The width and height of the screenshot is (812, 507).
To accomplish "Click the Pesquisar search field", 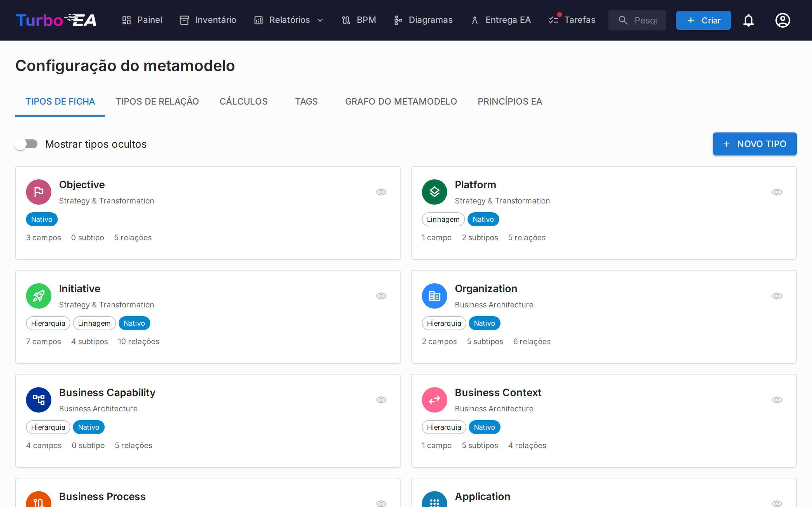I will (x=637, y=20).
